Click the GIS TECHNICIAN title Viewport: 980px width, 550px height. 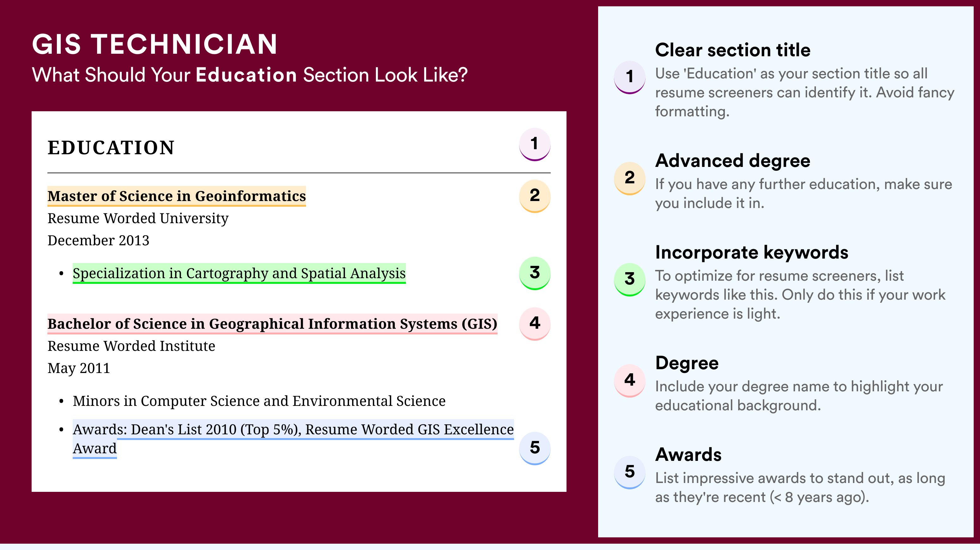pyautogui.click(x=155, y=44)
